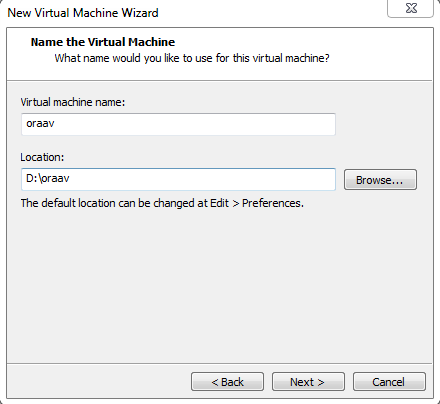The width and height of the screenshot is (440, 404).
Task: Focus the Virtual machine name text field
Action: 178,124
